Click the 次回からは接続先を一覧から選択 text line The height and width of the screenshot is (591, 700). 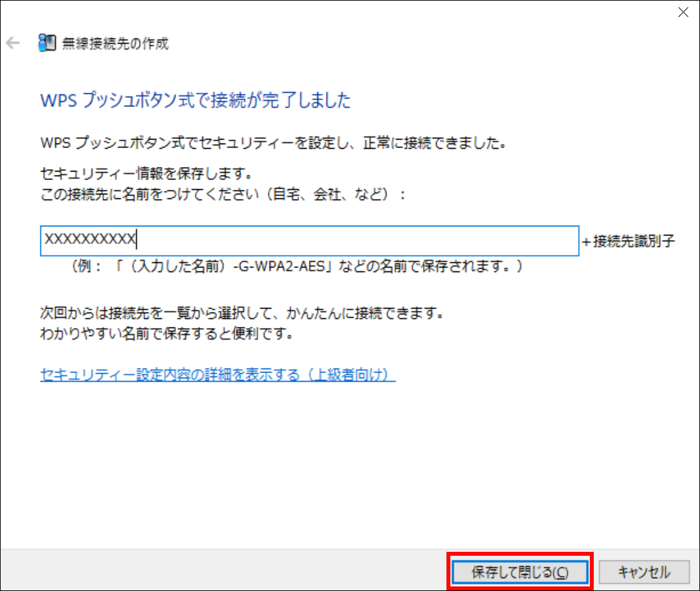point(241,314)
